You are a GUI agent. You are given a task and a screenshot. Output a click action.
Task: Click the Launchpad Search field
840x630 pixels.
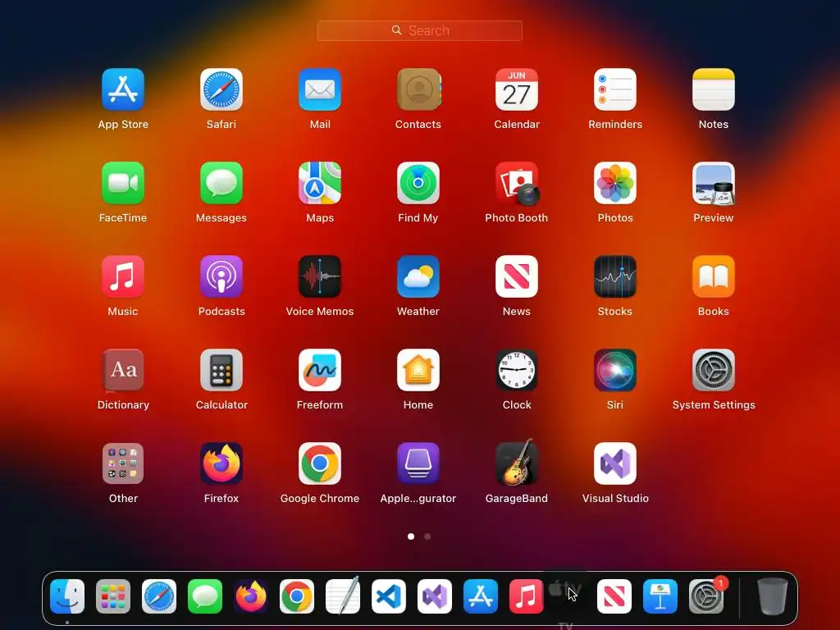click(x=419, y=30)
